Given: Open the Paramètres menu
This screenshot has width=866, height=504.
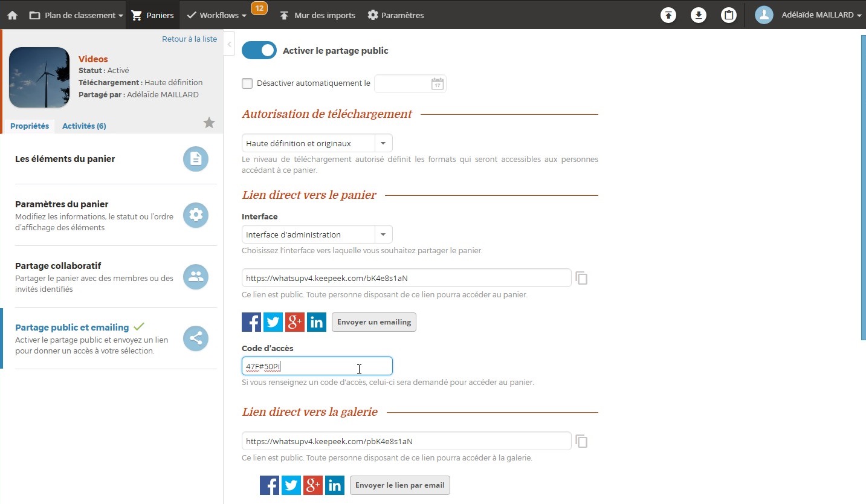Looking at the screenshot, I should point(396,15).
